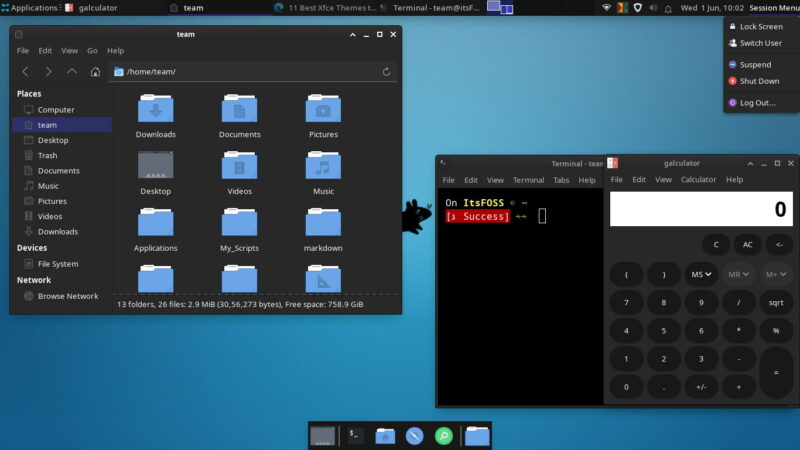This screenshot has width=800, height=450.
Task: Open File menu in team window
Action: click(x=23, y=51)
